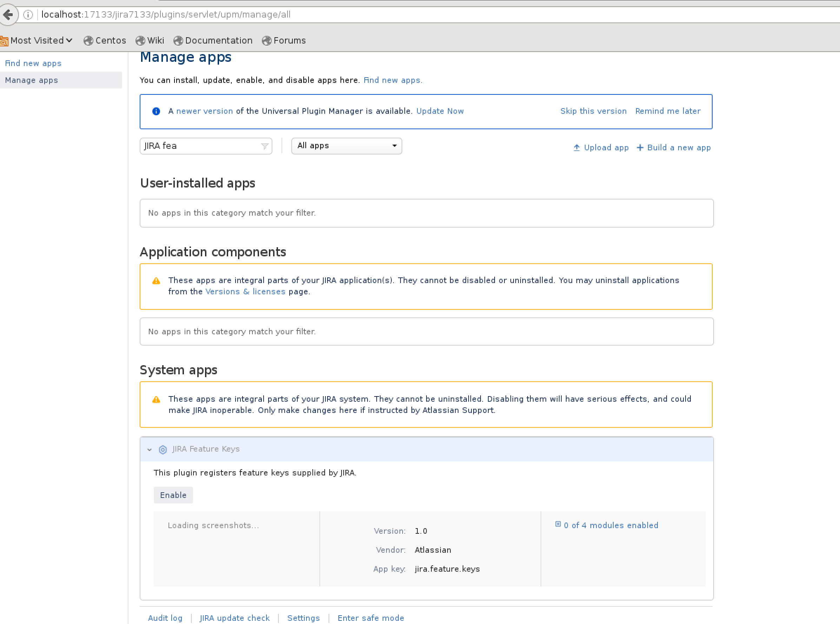Open the All apps filter dropdown

(346, 146)
